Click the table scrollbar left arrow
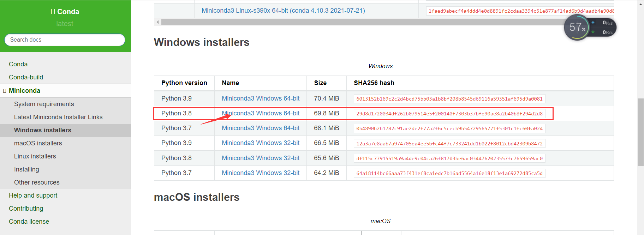644x235 pixels. (157, 22)
